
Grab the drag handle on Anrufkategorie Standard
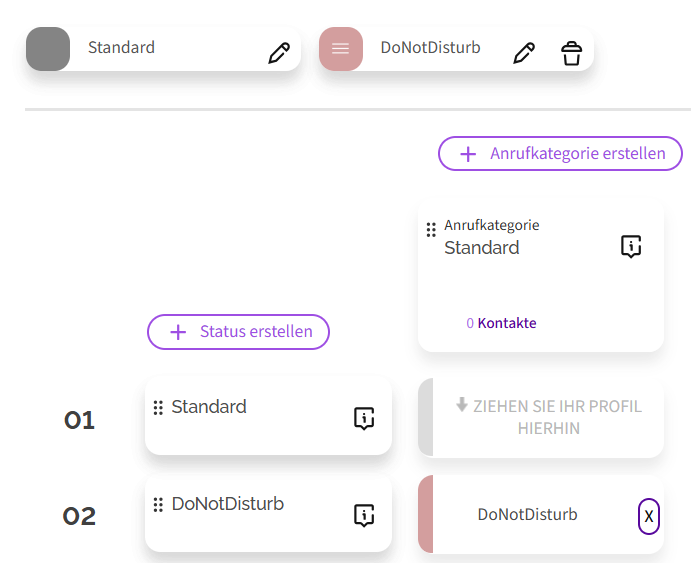tap(431, 230)
